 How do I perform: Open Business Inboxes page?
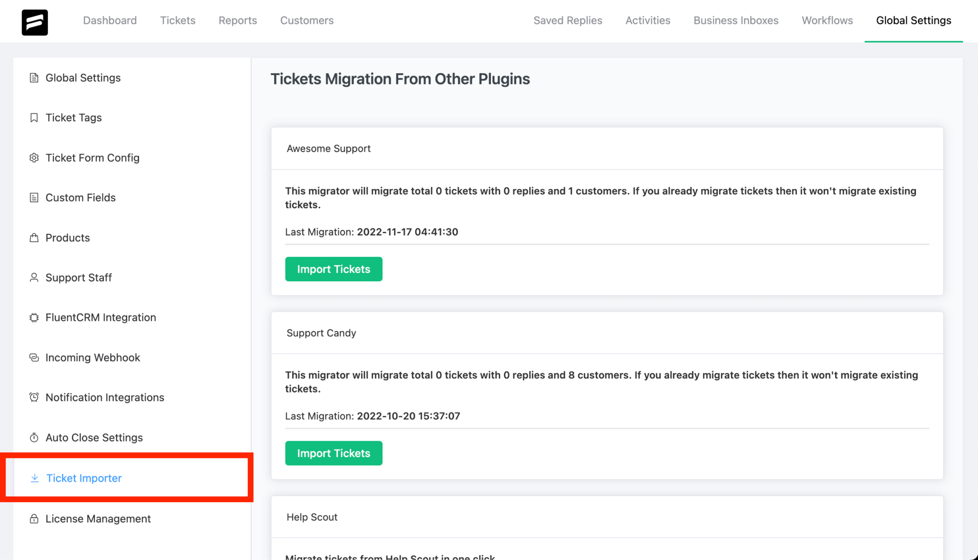point(736,21)
